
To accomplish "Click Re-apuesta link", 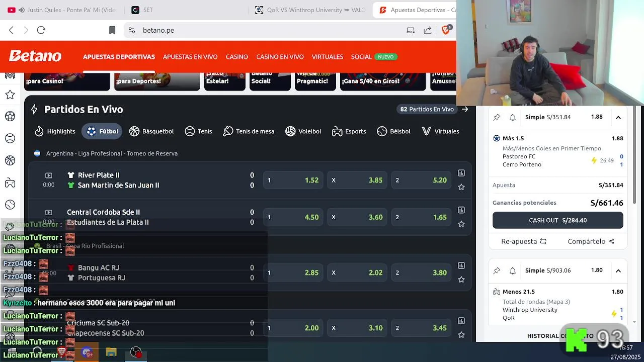I will [x=524, y=241].
